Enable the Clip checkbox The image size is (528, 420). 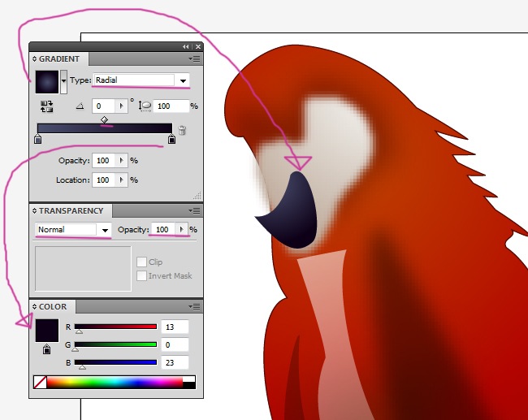click(141, 262)
